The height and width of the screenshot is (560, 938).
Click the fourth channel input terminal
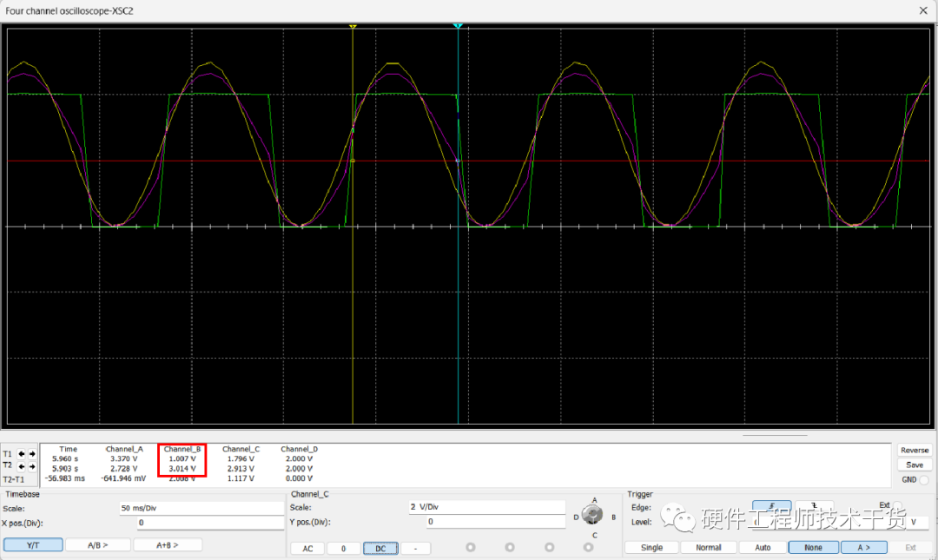pyautogui.click(x=589, y=547)
